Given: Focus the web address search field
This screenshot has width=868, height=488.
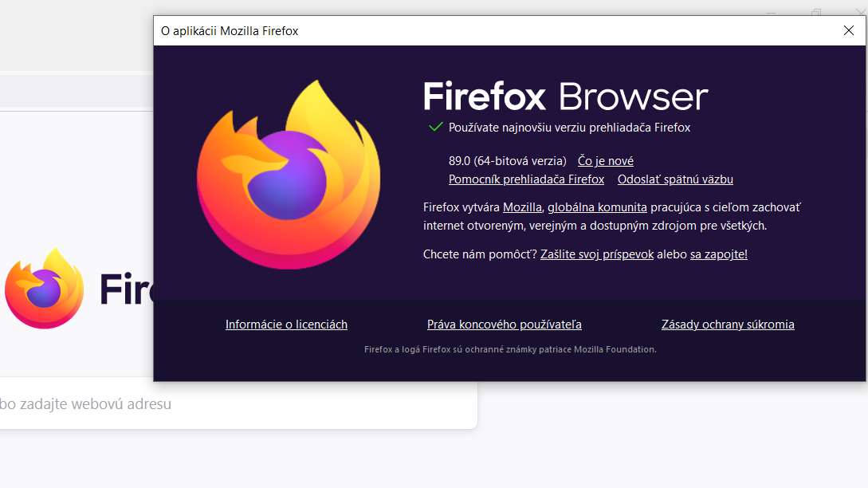Looking at the screenshot, I should click(x=238, y=403).
